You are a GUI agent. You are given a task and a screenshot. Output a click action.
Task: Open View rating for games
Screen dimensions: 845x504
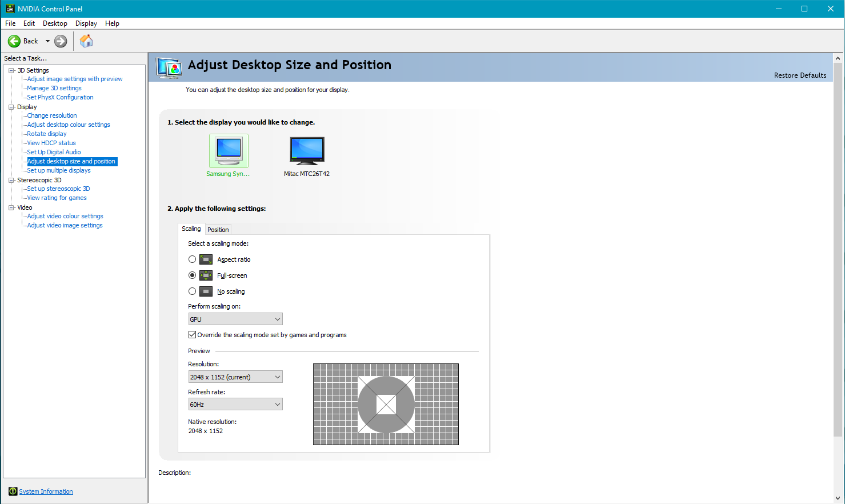click(x=57, y=198)
